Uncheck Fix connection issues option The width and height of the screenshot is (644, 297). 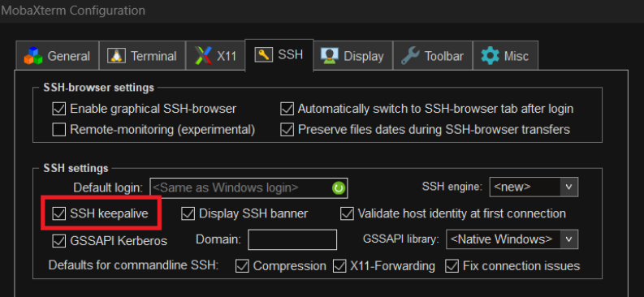pos(452,266)
